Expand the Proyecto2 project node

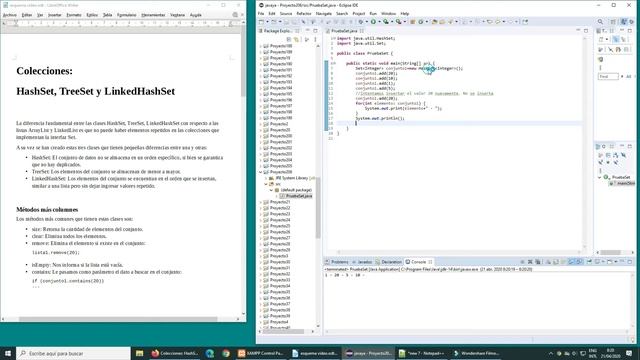click(x=260, y=124)
